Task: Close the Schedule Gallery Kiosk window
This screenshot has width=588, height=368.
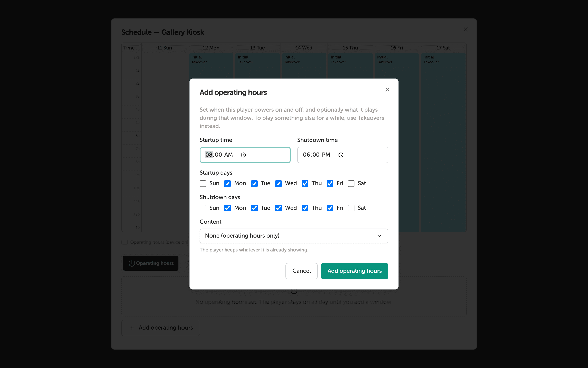Action: (465, 29)
